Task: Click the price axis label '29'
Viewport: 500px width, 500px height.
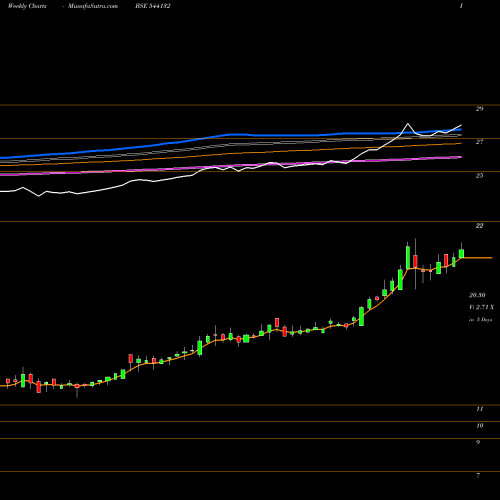Action: pyautogui.click(x=479, y=109)
